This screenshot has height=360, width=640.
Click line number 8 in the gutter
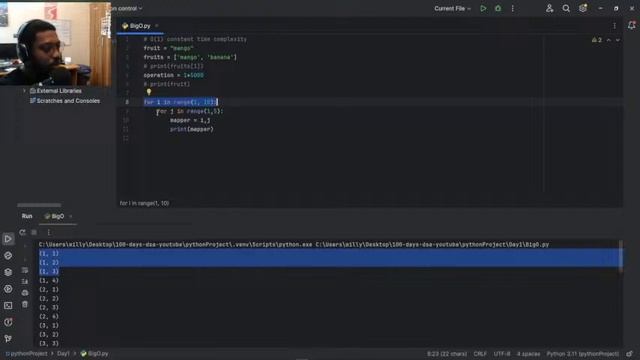pos(127,102)
